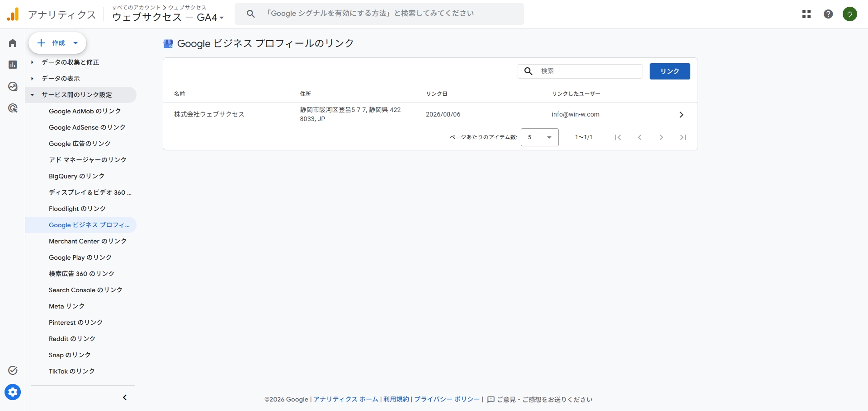868x411 pixels.
Task: Open プライバシー ポリシー footer link
Action: 447,400
